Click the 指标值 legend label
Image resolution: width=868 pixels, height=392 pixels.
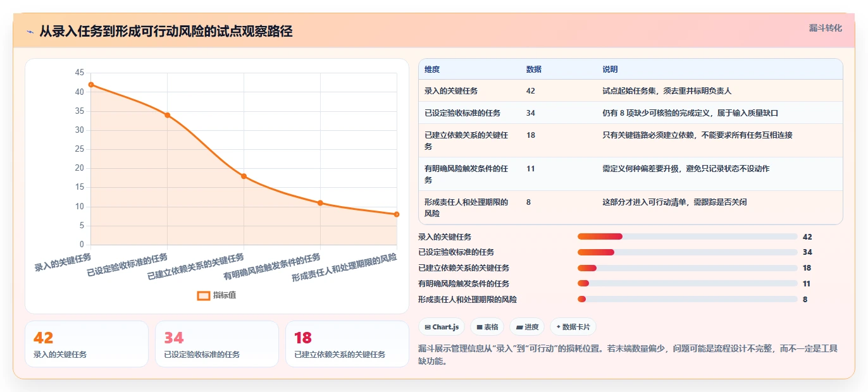click(x=225, y=295)
